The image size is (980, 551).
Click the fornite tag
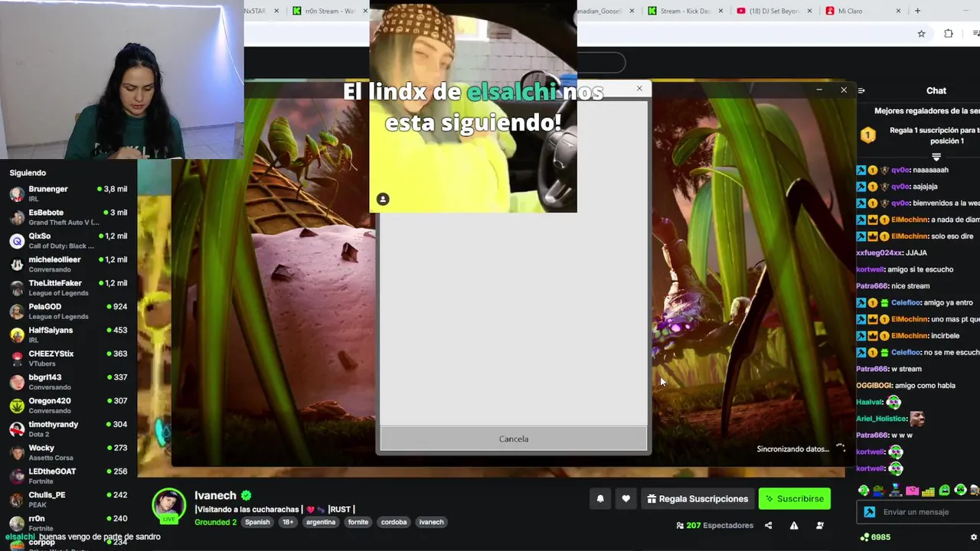click(358, 522)
